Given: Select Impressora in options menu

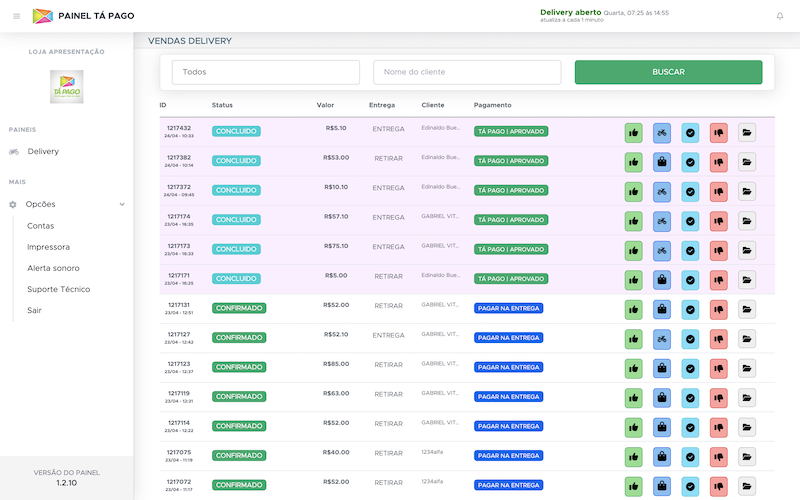Looking at the screenshot, I should click(48, 247).
